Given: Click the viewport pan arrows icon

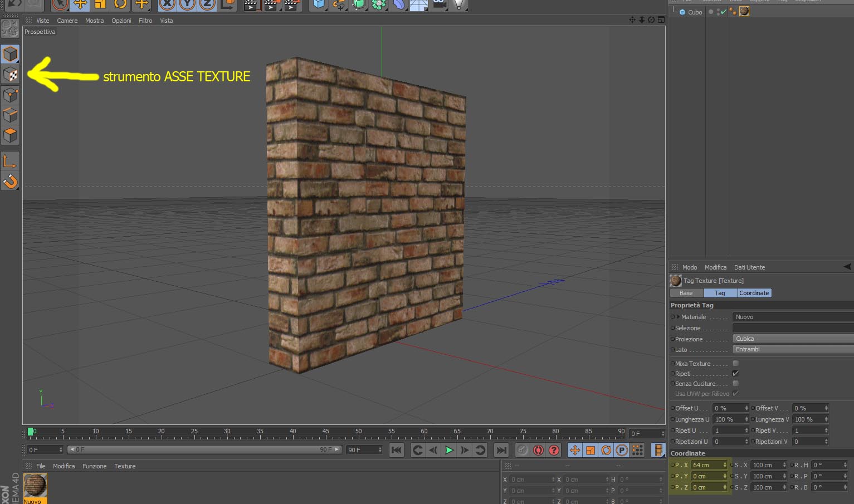Looking at the screenshot, I should pos(632,20).
